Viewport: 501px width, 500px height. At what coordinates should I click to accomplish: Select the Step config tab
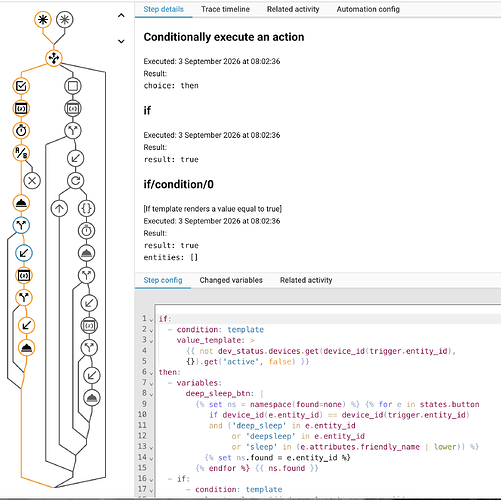pyautogui.click(x=163, y=280)
